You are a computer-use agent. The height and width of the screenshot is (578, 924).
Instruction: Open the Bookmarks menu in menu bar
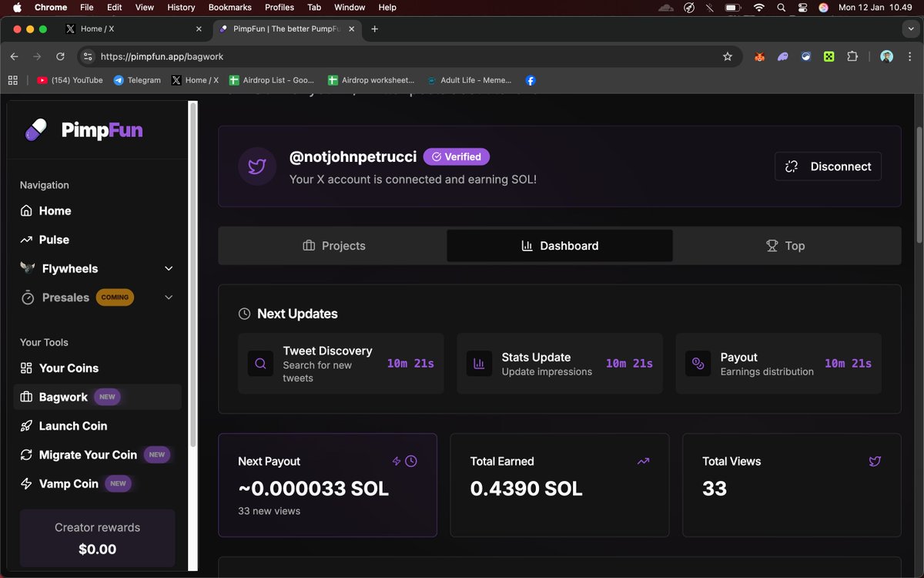(229, 7)
